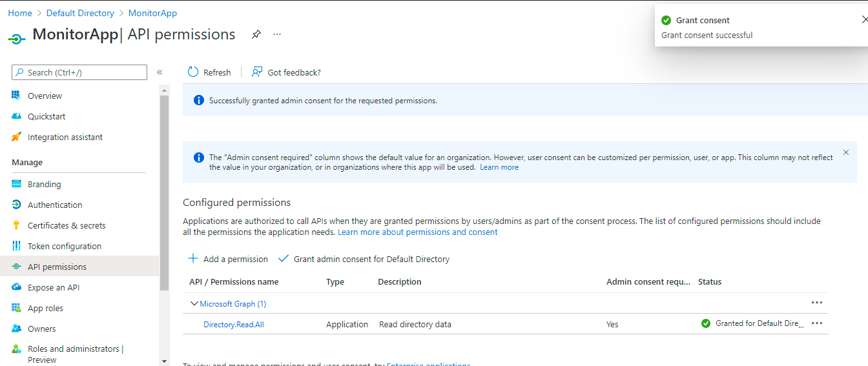Click the Admin consent required column header
The height and width of the screenshot is (366, 868).
pyautogui.click(x=648, y=281)
